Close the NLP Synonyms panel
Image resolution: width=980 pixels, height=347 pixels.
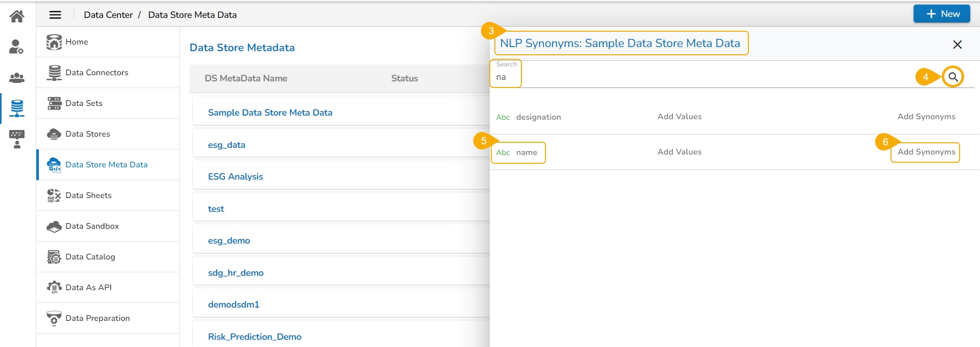pyautogui.click(x=958, y=45)
